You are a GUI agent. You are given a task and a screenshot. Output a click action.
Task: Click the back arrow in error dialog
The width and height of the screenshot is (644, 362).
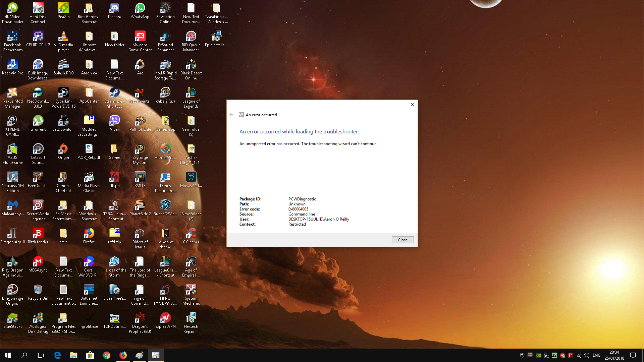coord(232,115)
